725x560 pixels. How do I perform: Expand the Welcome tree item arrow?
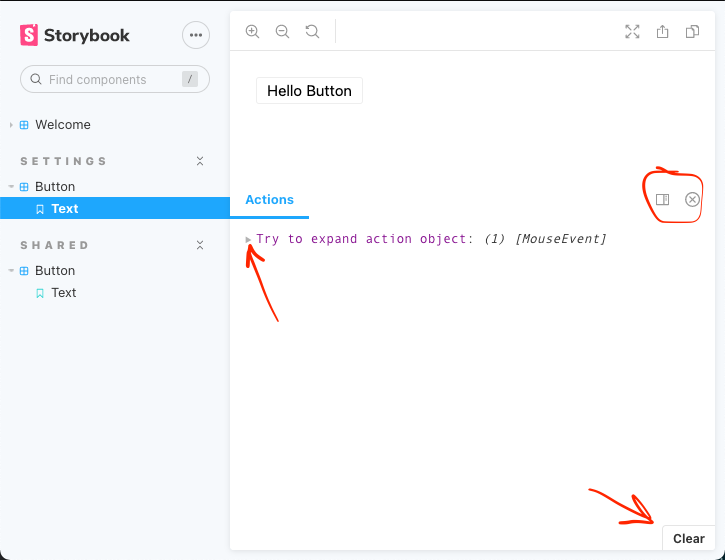click(11, 125)
